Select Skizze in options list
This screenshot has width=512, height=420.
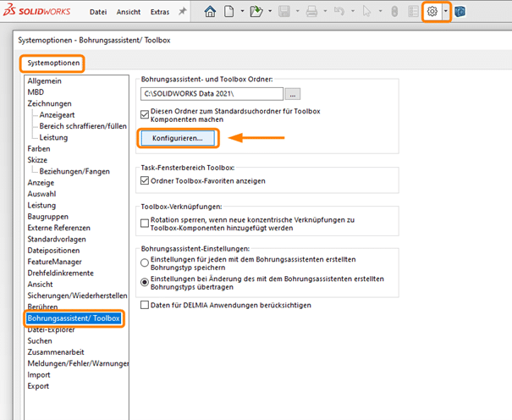point(37,160)
